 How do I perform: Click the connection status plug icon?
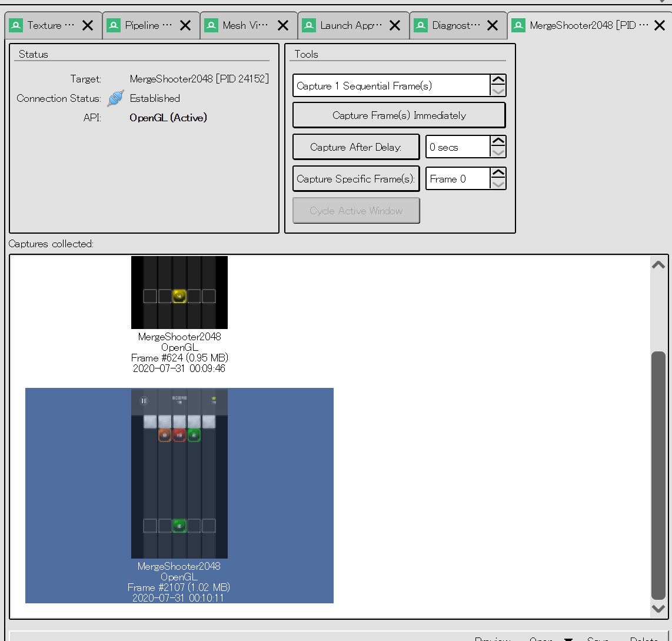click(115, 98)
